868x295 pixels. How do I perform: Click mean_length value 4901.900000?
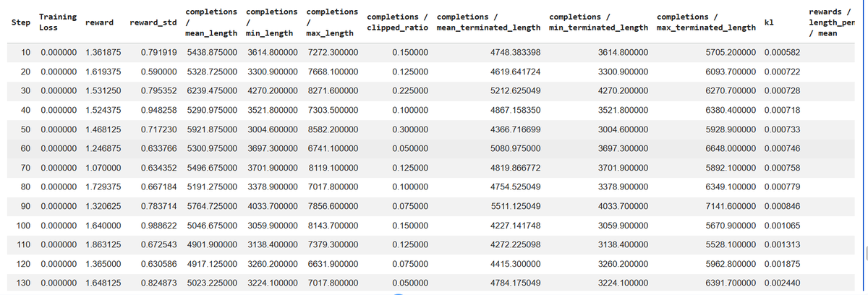213,245
